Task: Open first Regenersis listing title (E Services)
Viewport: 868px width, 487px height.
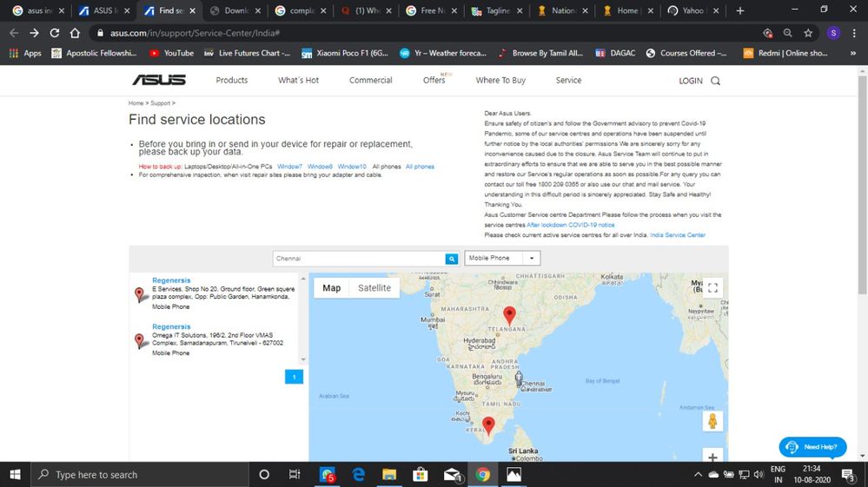Action: click(x=171, y=280)
